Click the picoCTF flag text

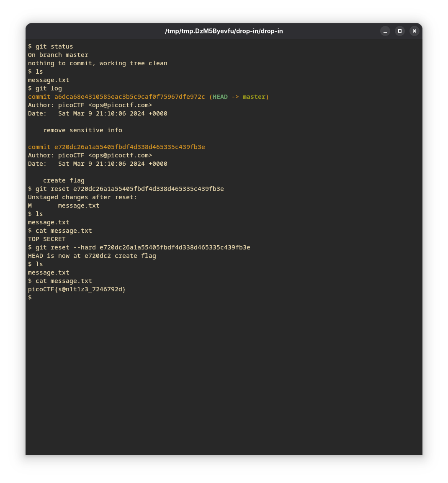[77, 289]
